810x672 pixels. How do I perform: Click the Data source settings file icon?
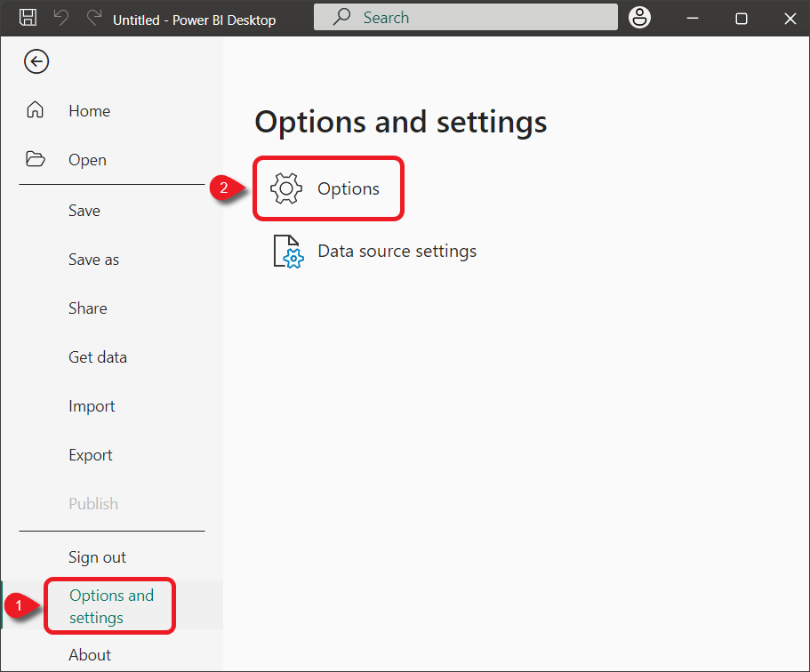288,252
